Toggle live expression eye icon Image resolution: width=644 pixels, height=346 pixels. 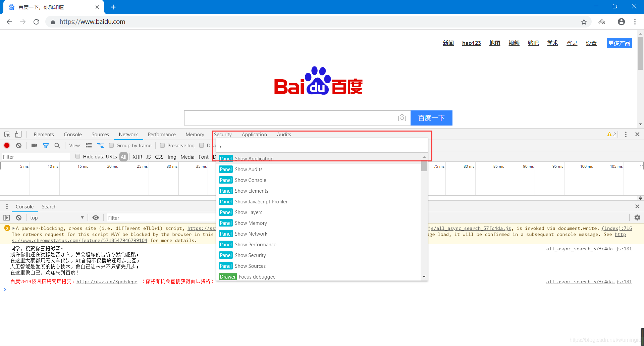(96, 217)
